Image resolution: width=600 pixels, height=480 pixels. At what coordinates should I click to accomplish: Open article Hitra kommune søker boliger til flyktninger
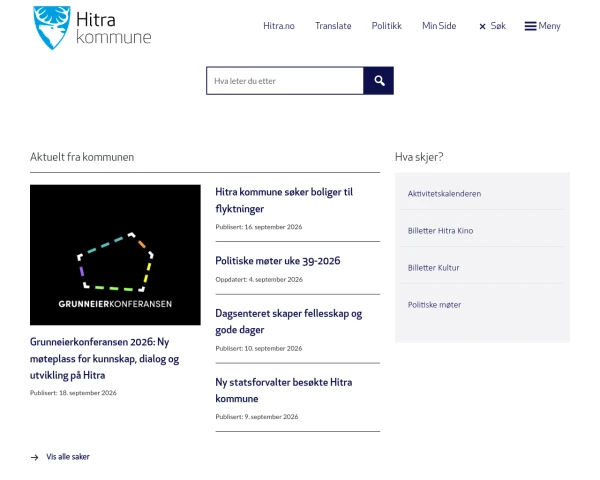284,200
